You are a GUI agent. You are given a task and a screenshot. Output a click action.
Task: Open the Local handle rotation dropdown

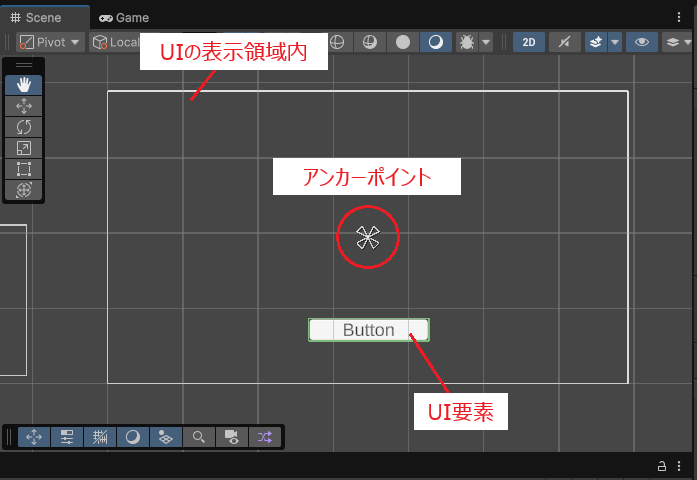coord(115,42)
